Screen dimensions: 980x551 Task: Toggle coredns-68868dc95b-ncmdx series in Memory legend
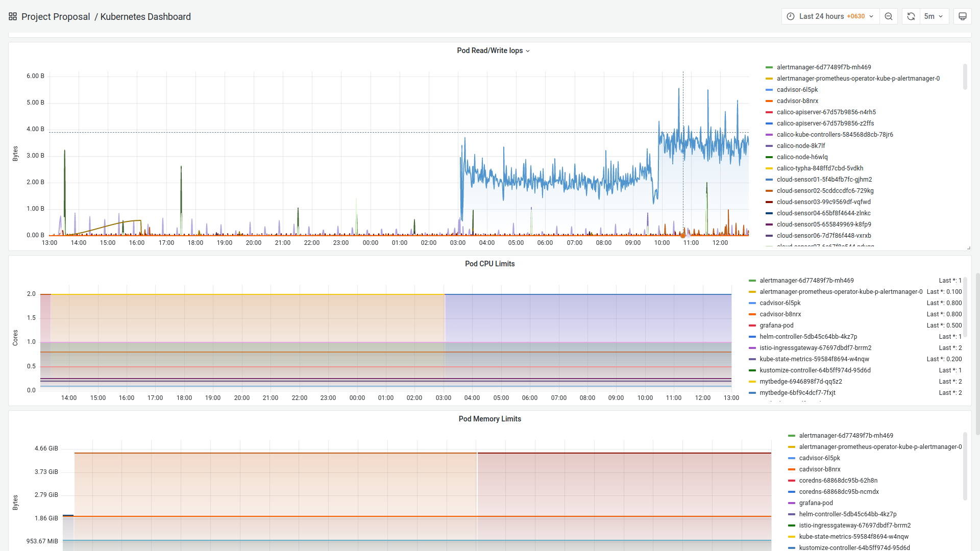(839, 492)
